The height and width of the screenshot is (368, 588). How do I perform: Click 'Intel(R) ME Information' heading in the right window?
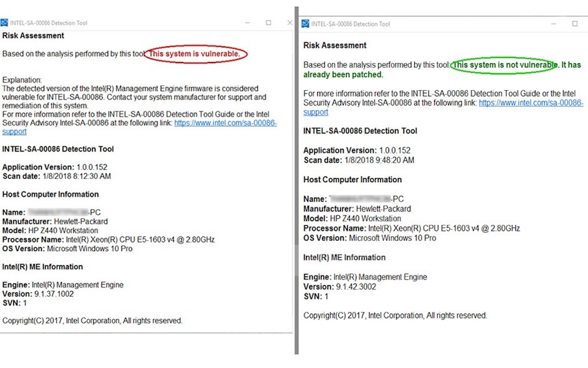344,258
